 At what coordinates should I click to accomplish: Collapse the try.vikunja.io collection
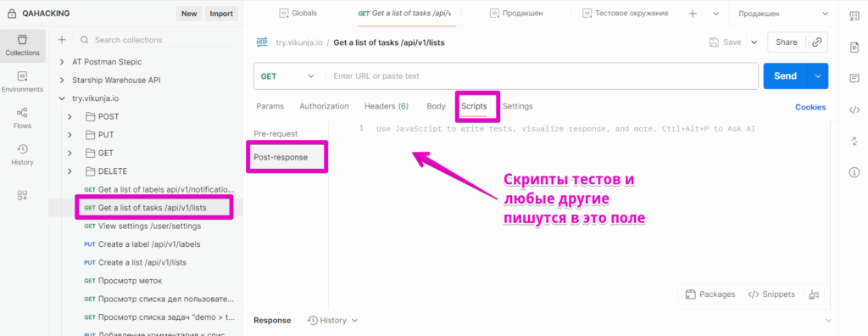(x=62, y=98)
